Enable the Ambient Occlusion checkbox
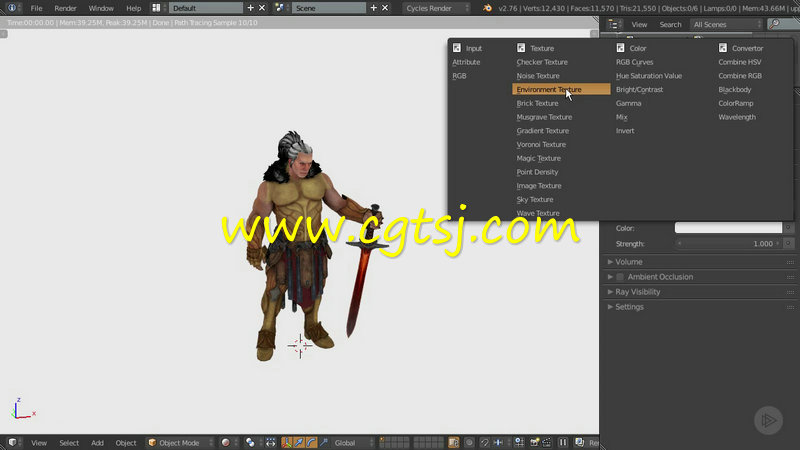Screen dimensions: 800x450 tap(620, 277)
